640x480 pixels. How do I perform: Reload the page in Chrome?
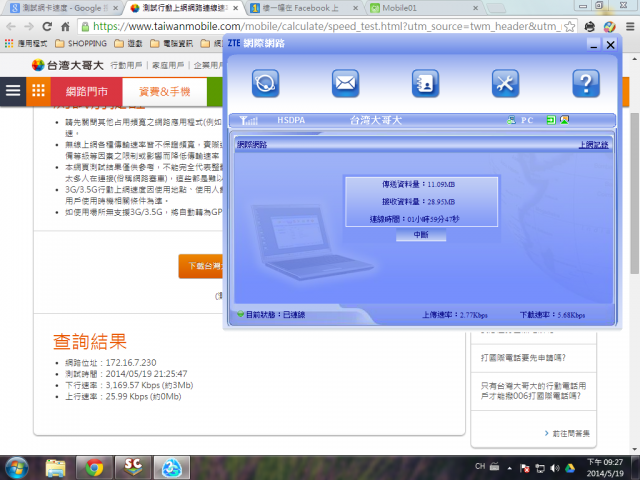(x=47, y=27)
